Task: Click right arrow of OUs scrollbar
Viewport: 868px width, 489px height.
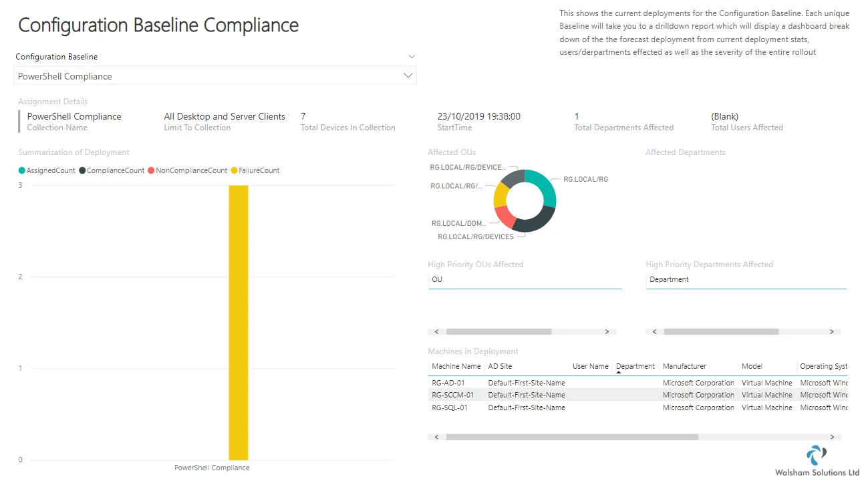Action: [607, 331]
